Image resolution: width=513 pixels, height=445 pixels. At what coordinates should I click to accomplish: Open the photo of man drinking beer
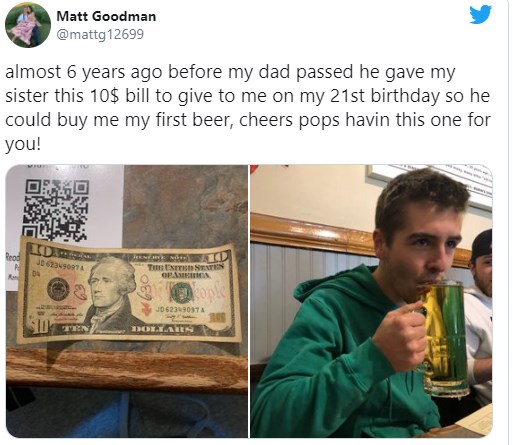click(x=371, y=301)
